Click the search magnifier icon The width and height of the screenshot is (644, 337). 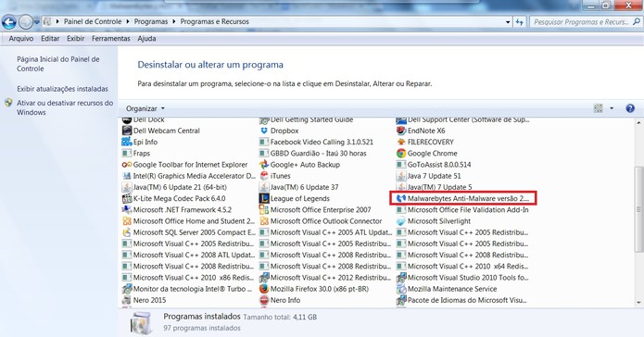637,21
